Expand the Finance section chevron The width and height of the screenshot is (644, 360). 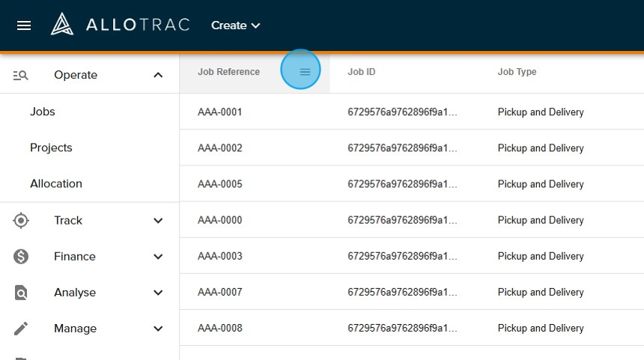point(158,256)
